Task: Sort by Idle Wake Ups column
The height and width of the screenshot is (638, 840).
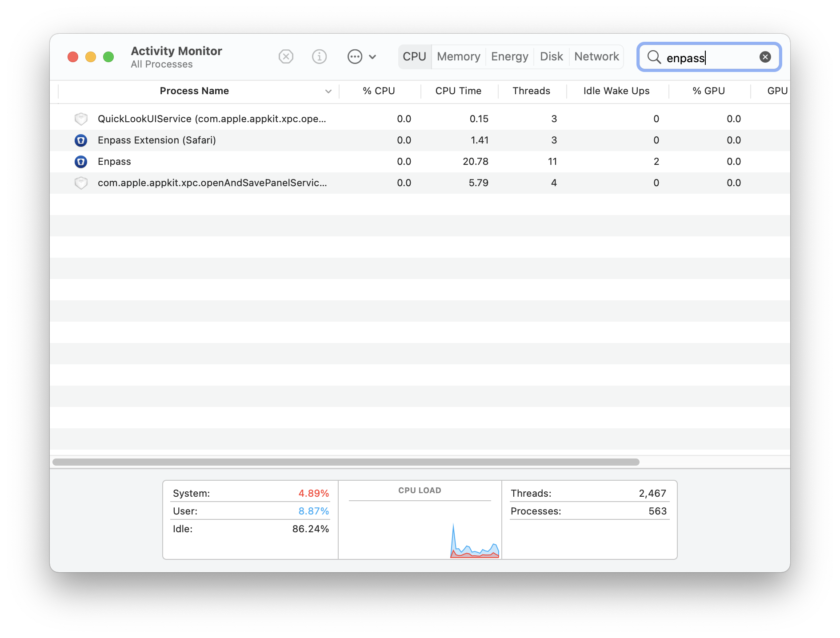Action: [x=616, y=91]
